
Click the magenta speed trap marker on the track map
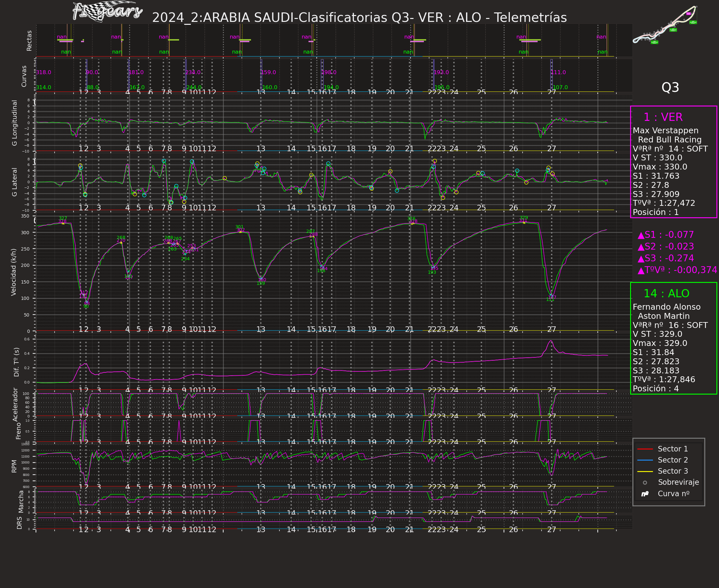[688, 14]
